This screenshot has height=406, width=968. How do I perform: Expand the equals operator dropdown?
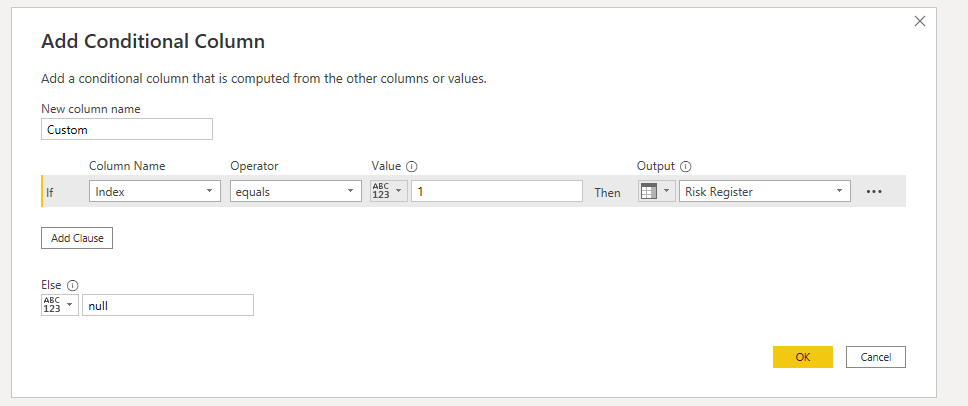[x=296, y=191]
